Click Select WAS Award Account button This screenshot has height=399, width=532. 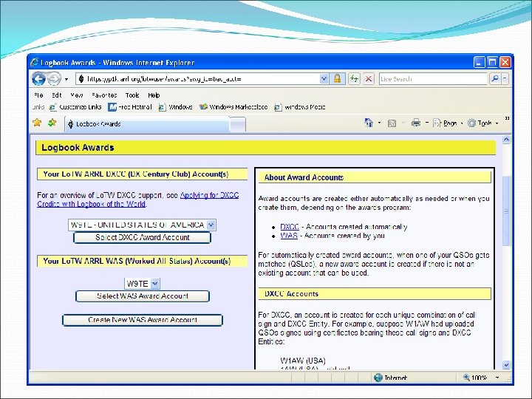pyautogui.click(x=143, y=296)
